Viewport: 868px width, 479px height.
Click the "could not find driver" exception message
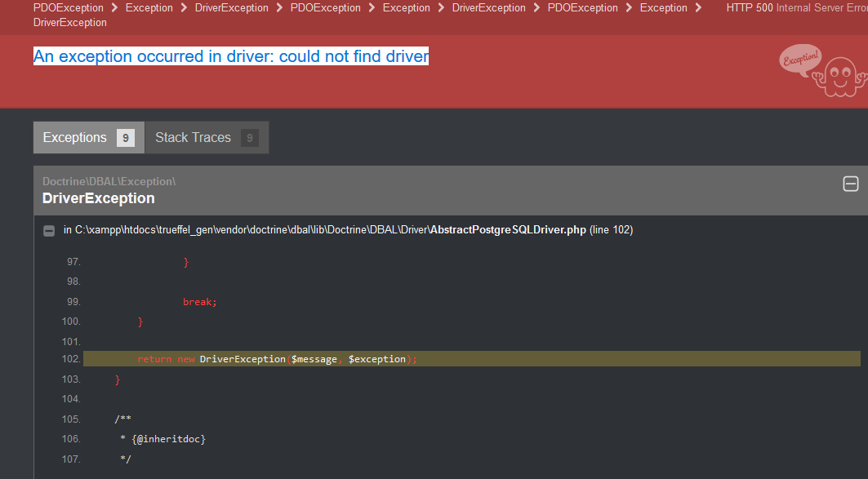point(230,56)
